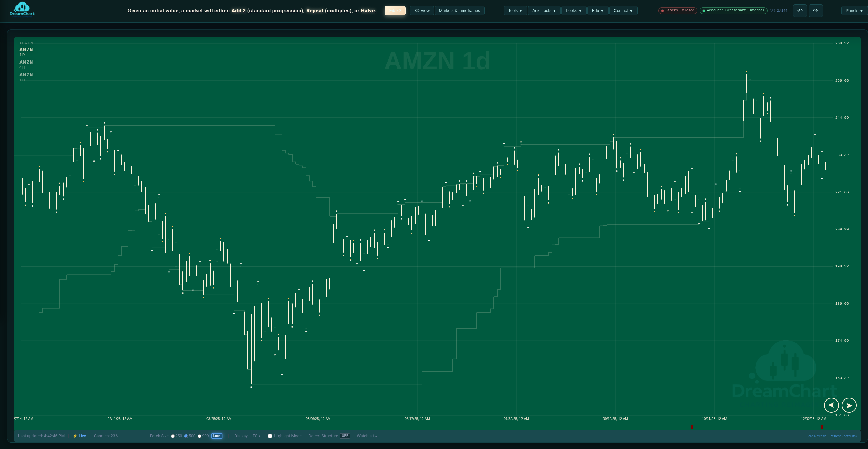This screenshot has height=449, width=868.
Task: Go to next chart with right arrow
Action: 849,405
